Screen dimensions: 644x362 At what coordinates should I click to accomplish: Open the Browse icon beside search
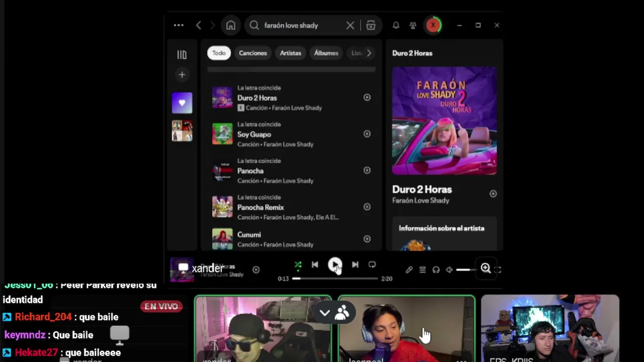click(x=371, y=25)
